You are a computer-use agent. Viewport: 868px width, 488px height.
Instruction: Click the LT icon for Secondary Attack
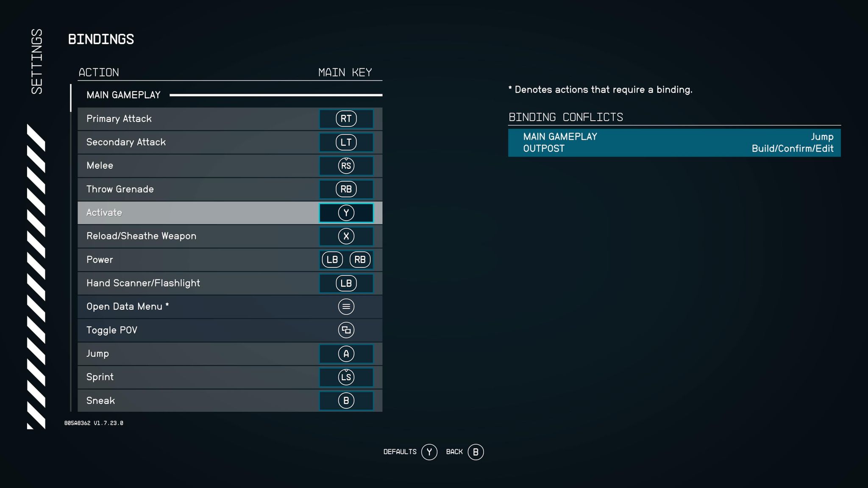[x=345, y=142]
